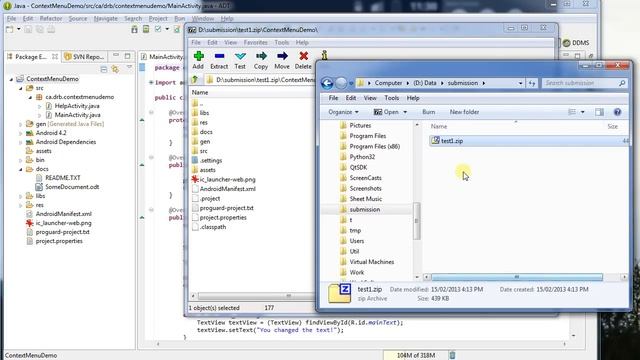The width and height of the screenshot is (640, 360).
Task: Open the Explorer address bar history dropdown
Action: pos(520,83)
